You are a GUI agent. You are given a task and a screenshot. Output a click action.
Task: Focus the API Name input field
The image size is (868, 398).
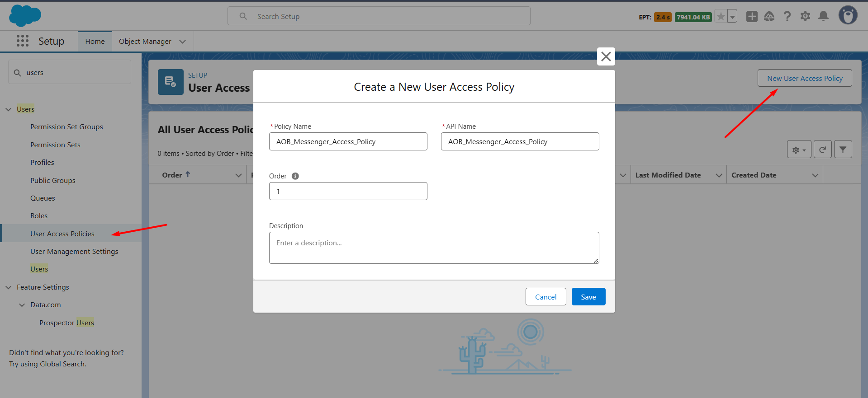(x=520, y=141)
